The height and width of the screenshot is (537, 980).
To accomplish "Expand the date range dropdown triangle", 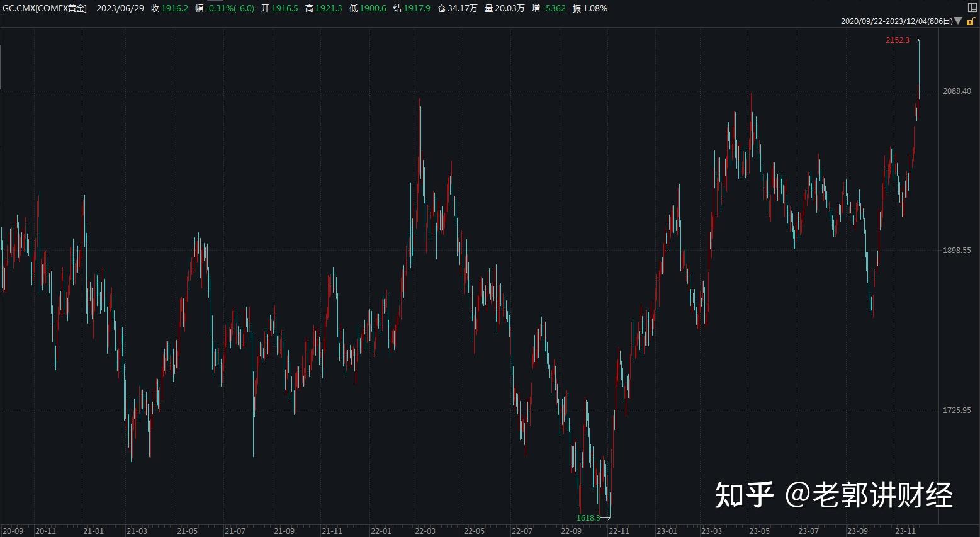I will [x=958, y=21].
